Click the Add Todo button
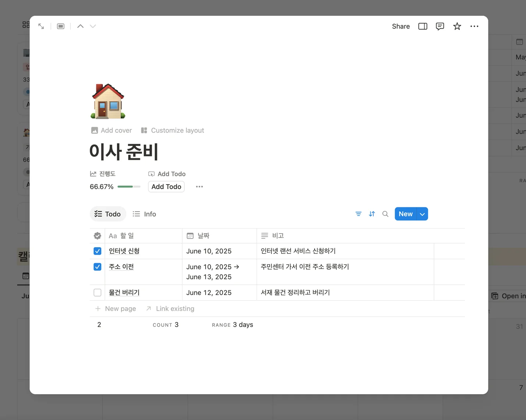This screenshot has height=420, width=526. (166, 186)
